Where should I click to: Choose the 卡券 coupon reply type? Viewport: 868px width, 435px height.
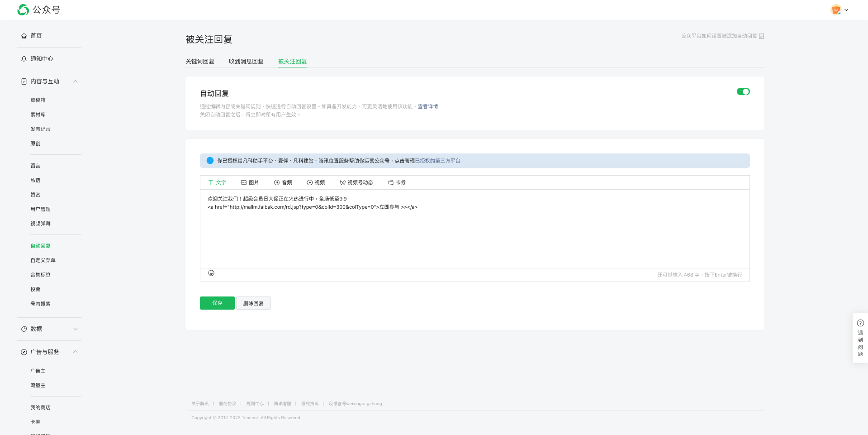click(x=397, y=182)
